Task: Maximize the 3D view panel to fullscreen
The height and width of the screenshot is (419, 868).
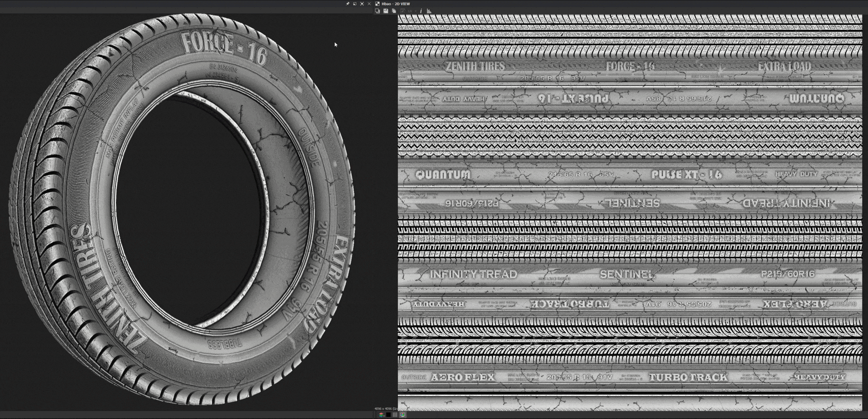Action: pyautogui.click(x=362, y=4)
